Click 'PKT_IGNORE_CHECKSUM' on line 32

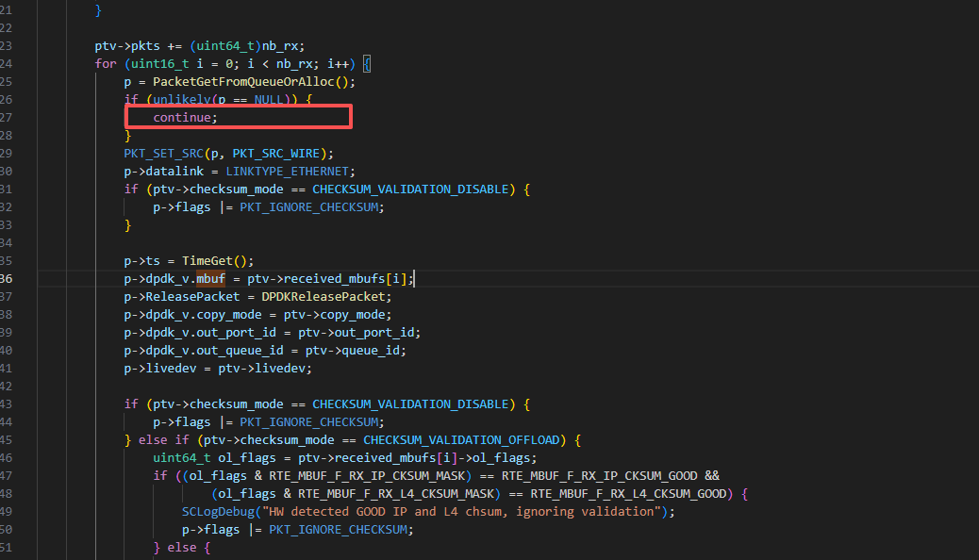(x=309, y=207)
